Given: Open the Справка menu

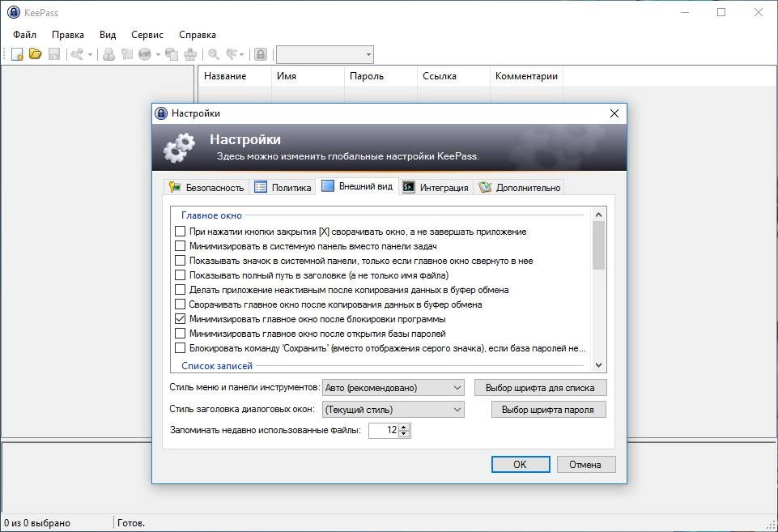Looking at the screenshot, I should pos(198,35).
